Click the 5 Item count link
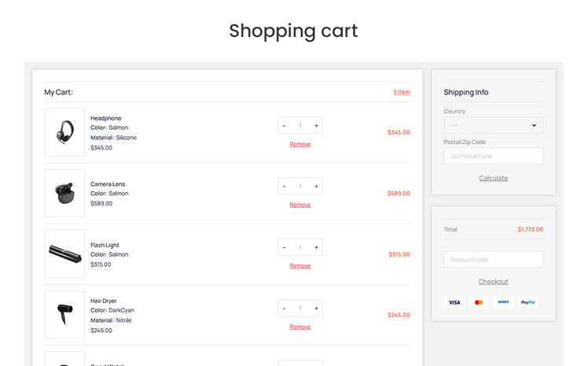This screenshot has height=366, width=588. tap(402, 92)
